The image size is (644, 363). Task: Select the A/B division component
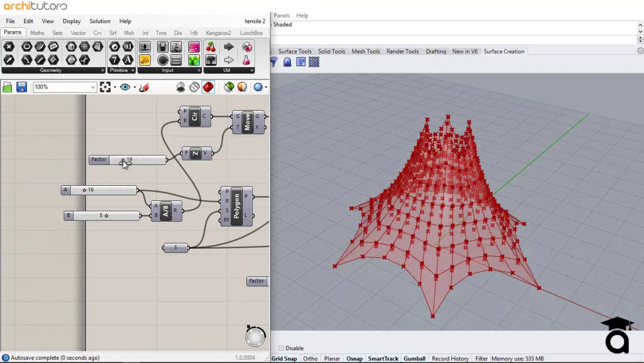[166, 211]
